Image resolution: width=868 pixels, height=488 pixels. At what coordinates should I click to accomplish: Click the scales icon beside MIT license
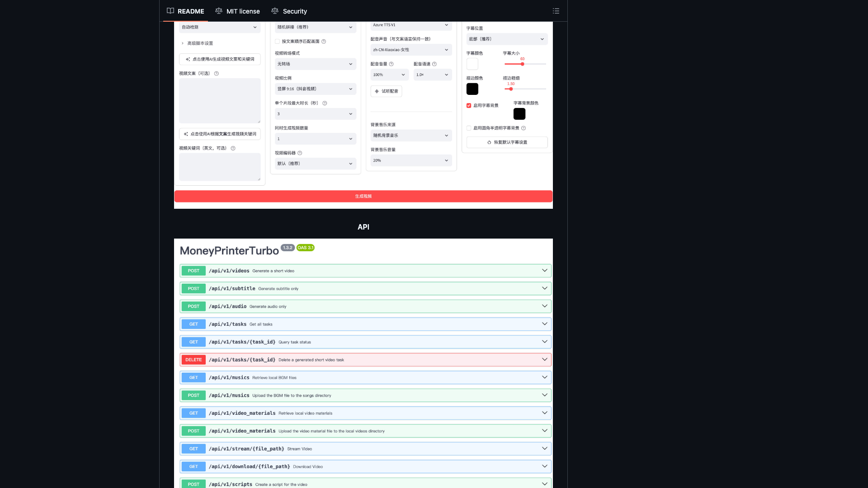click(x=219, y=11)
